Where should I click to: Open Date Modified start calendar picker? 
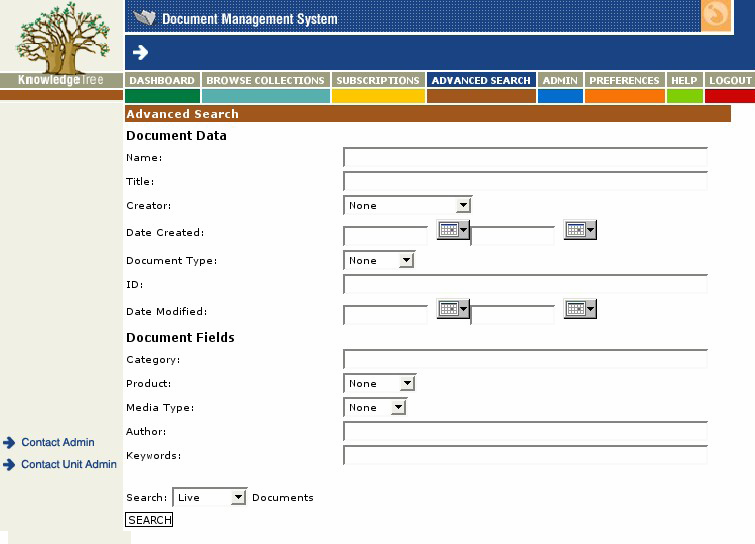click(x=453, y=309)
